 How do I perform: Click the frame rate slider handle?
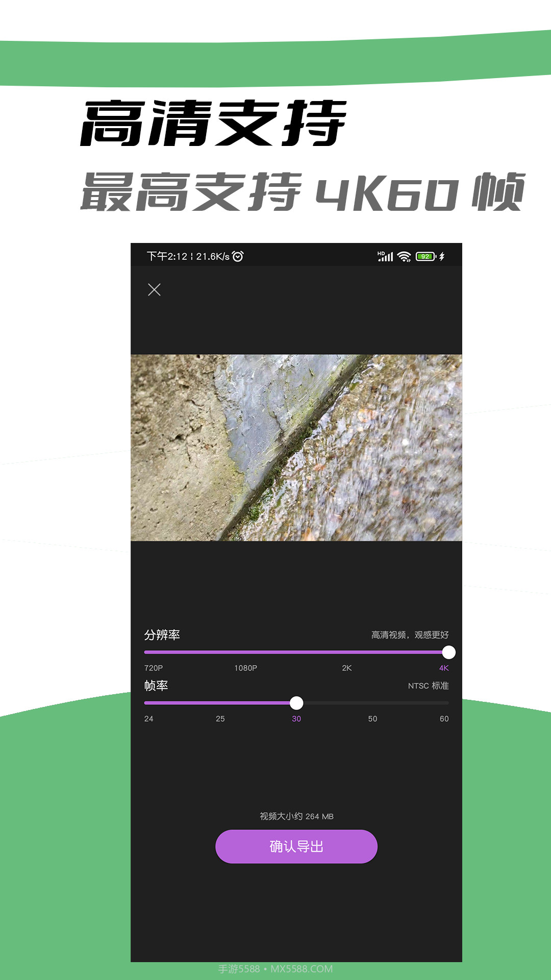(x=296, y=703)
